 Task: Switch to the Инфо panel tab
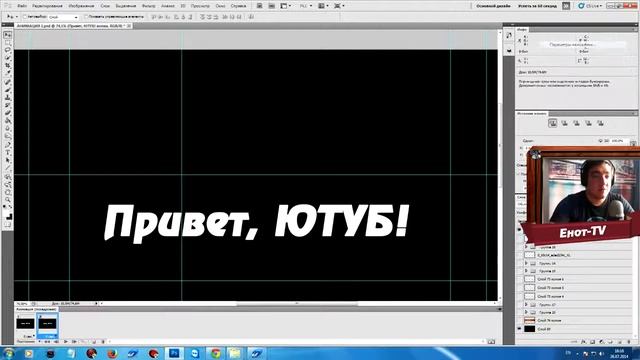522,29
